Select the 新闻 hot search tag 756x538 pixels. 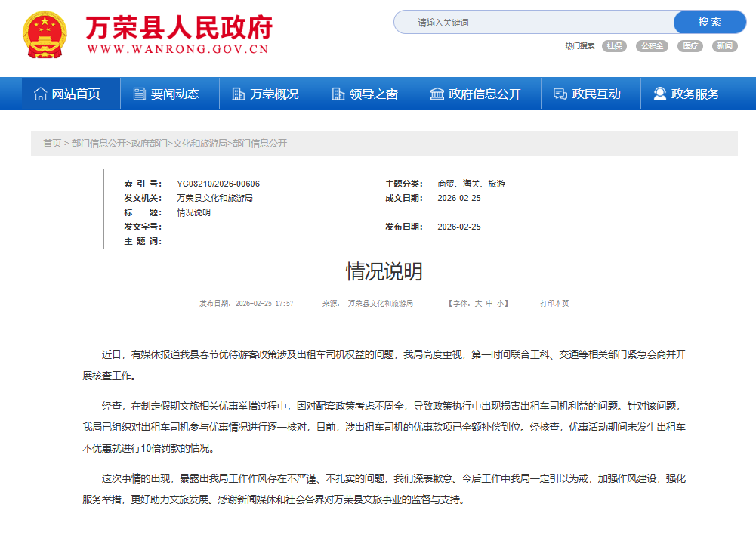tap(725, 46)
